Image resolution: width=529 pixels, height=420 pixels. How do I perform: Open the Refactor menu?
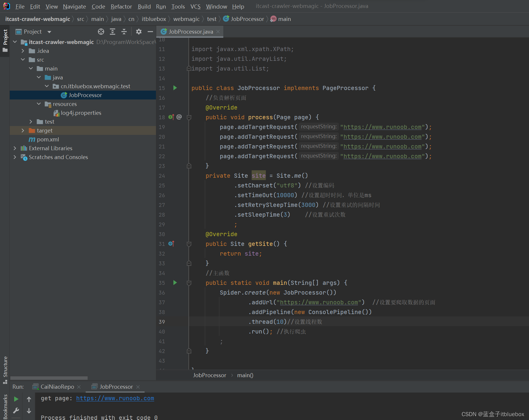coord(121,6)
